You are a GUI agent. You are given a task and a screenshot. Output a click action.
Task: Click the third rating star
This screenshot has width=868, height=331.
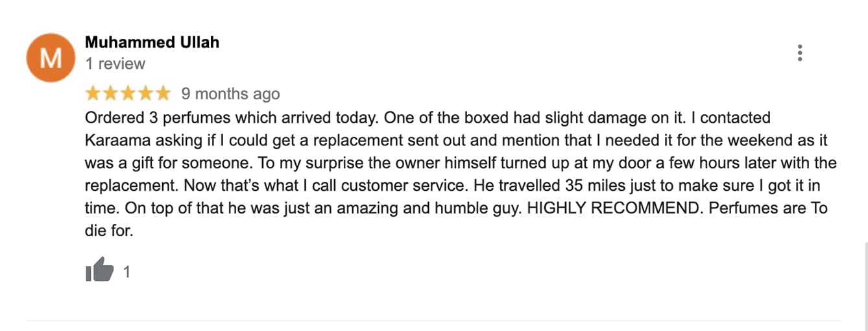(x=128, y=93)
